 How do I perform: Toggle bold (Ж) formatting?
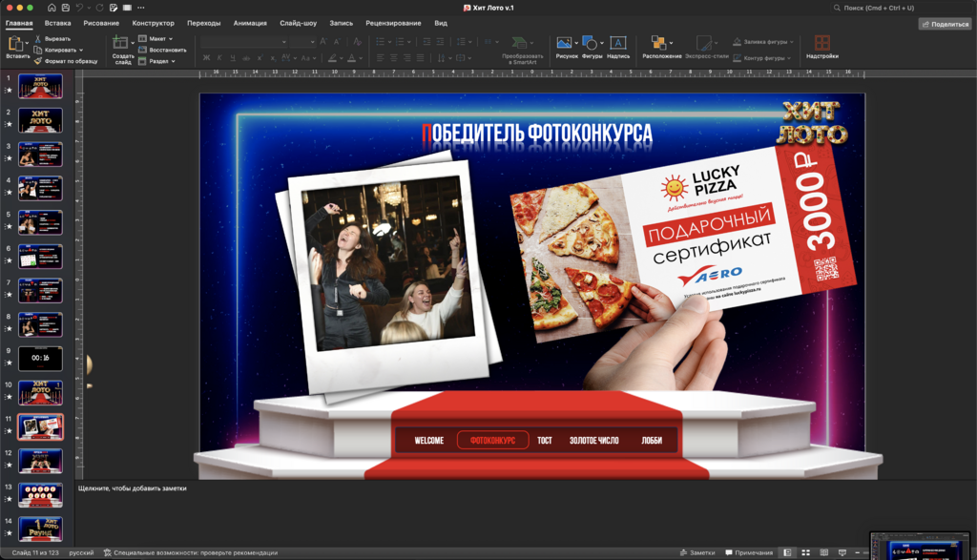coord(206,58)
